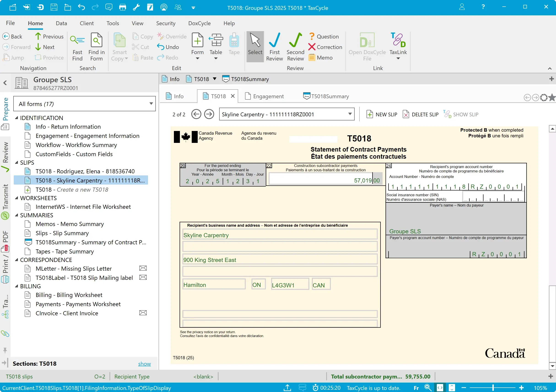556x392 pixels.
Task: Click the Print icon in title bar
Action: 123,7
